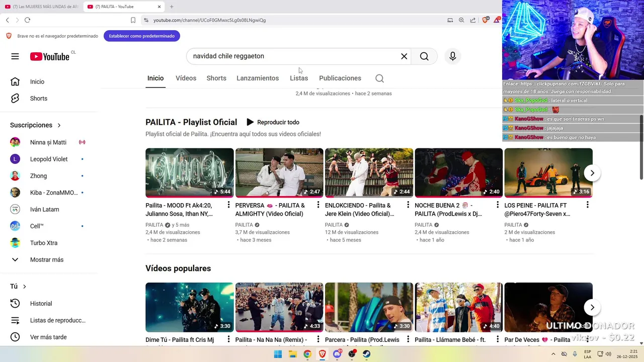The width and height of the screenshot is (644, 362).
Task: Switch to the Listas channel tab
Action: 299,78
